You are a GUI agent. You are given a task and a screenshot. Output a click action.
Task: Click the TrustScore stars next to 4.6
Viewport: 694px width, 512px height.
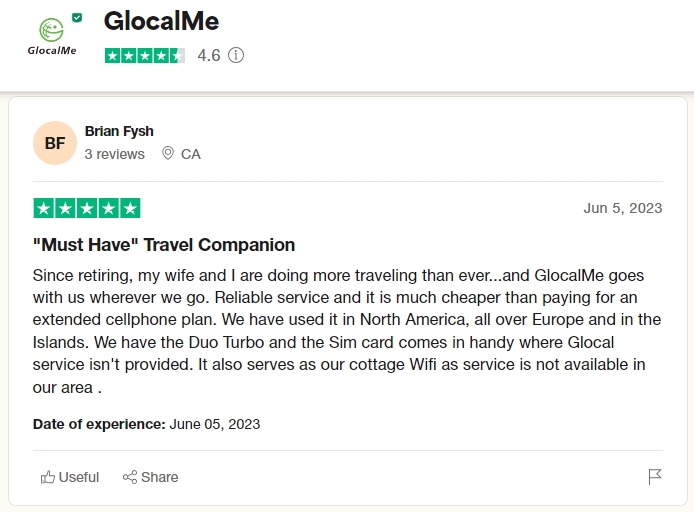144,56
